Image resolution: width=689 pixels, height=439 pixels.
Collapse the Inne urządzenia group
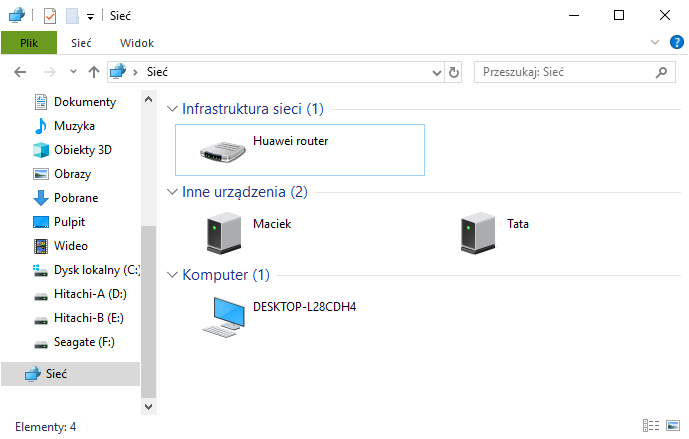172,192
